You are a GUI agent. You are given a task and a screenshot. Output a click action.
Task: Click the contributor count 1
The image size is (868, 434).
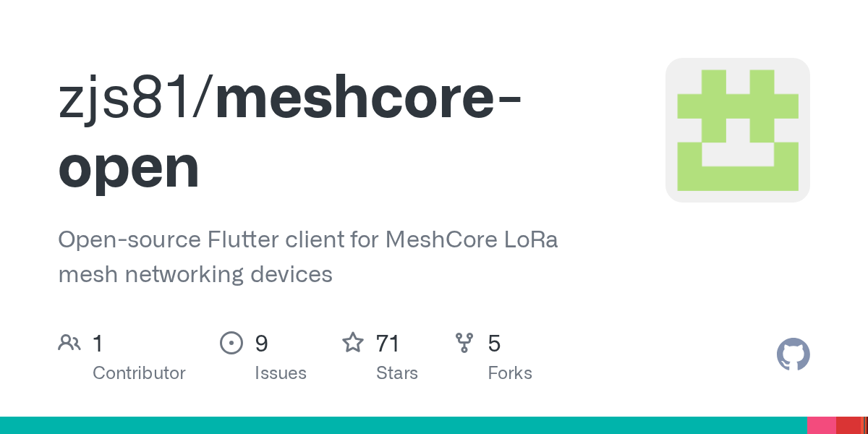tap(98, 343)
